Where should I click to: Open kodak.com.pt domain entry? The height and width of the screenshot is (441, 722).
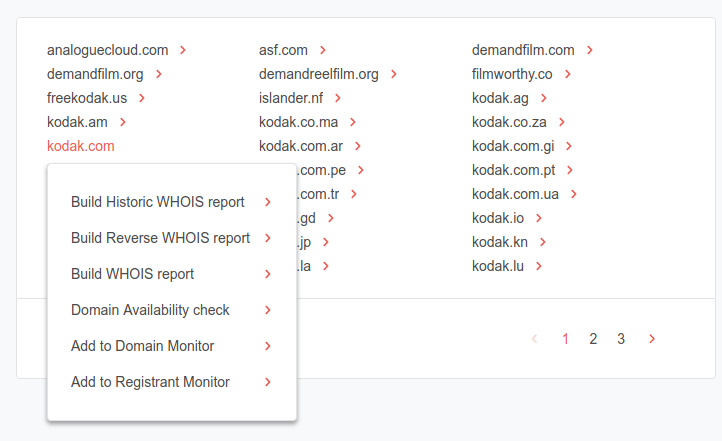(x=513, y=170)
